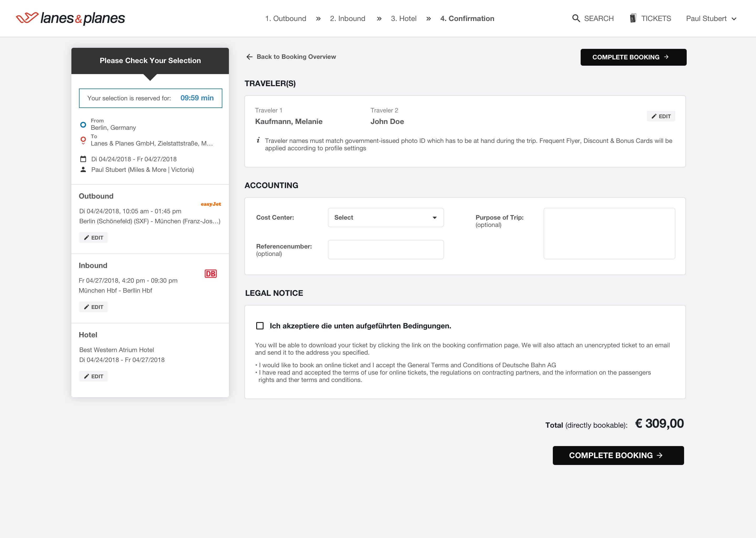The height and width of the screenshot is (538, 756).
Task: Edit travelers with the pencil EDIT button
Action: coord(661,116)
